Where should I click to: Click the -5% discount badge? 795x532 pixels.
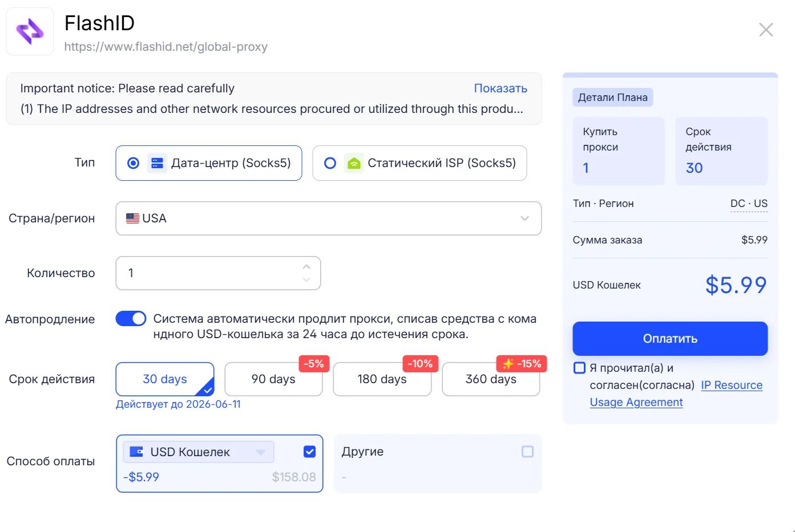[x=314, y=364]
